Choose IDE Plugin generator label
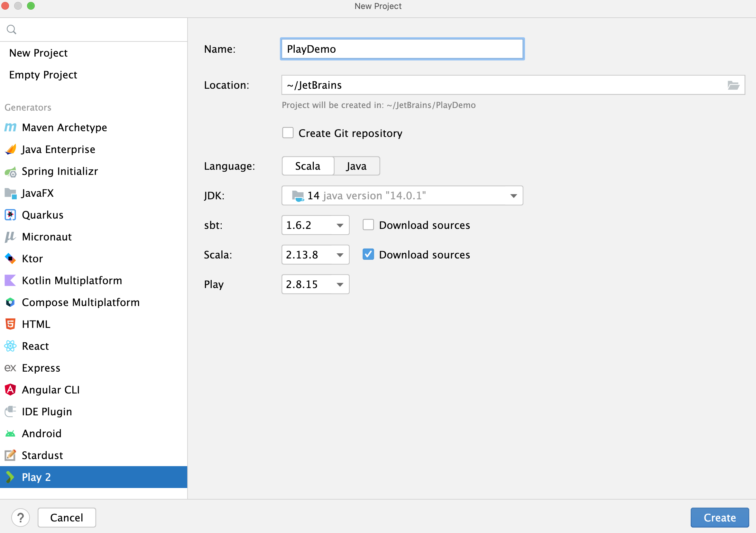The width and height of the screenshot is (756, 533). point(47,412)
